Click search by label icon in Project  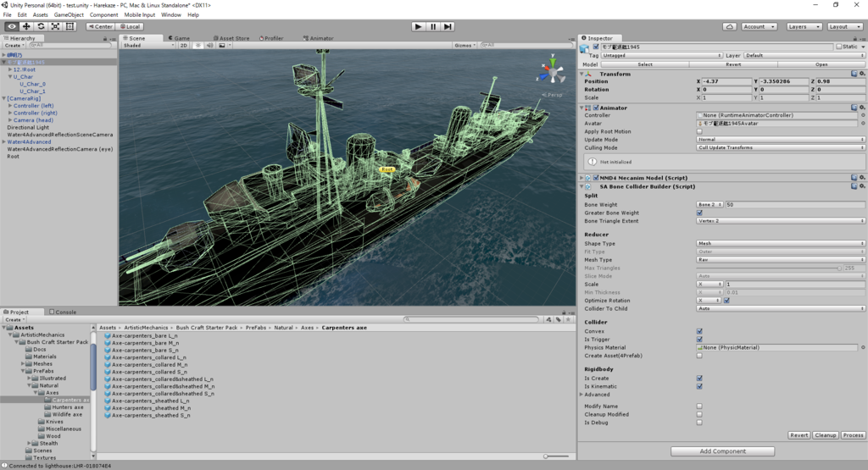tap(558, 319)
